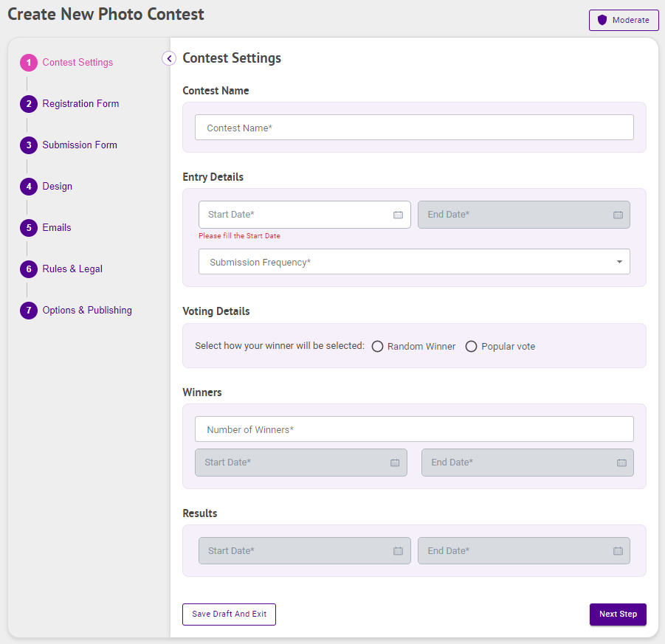Click step 5 circle icon
Screen dimensions: 665x644
tap(29, 228)
